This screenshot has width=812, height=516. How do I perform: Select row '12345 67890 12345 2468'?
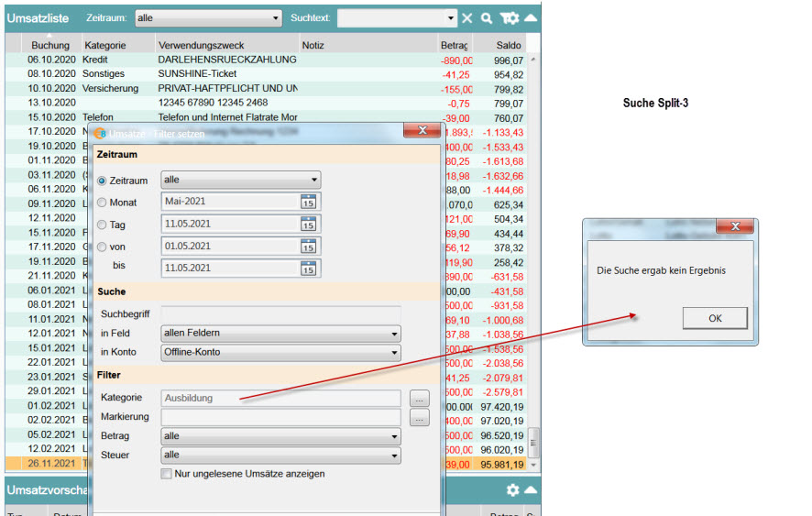point(266,103)
